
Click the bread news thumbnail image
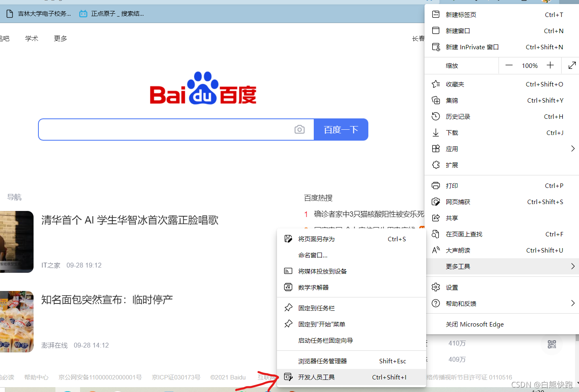tap(17, 322)
